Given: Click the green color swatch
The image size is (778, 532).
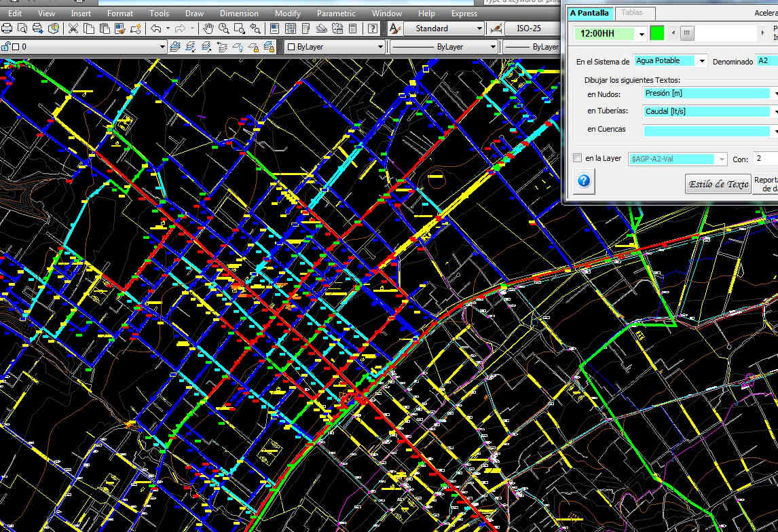Looking at the screenshot, I should (x=656, y=33).
